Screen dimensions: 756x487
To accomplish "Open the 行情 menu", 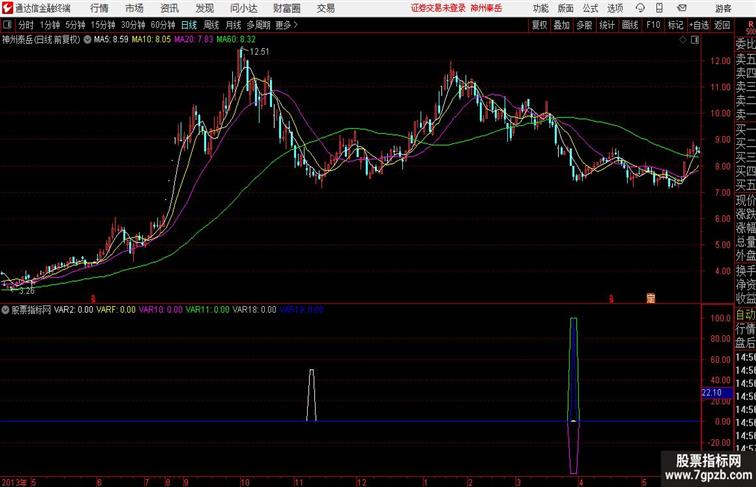I will click(99, 8).
